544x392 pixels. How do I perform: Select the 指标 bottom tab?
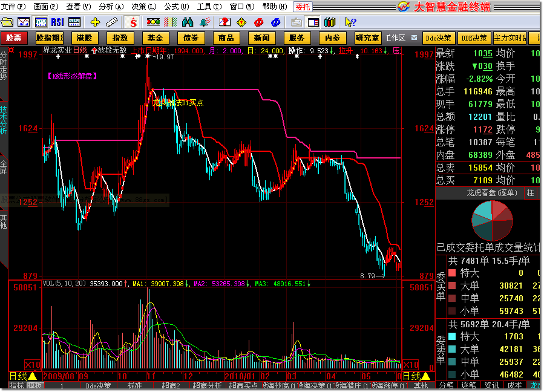point(16,385)
